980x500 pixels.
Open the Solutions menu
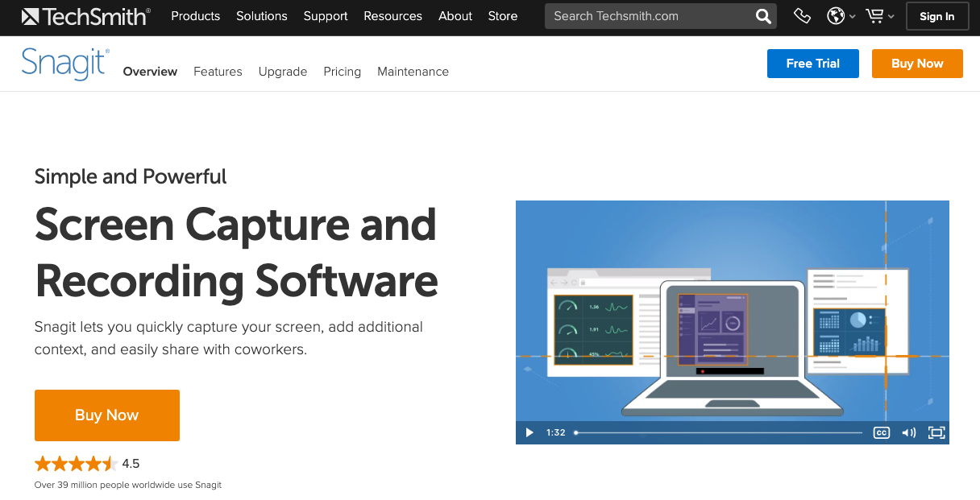tap(261, 16)
